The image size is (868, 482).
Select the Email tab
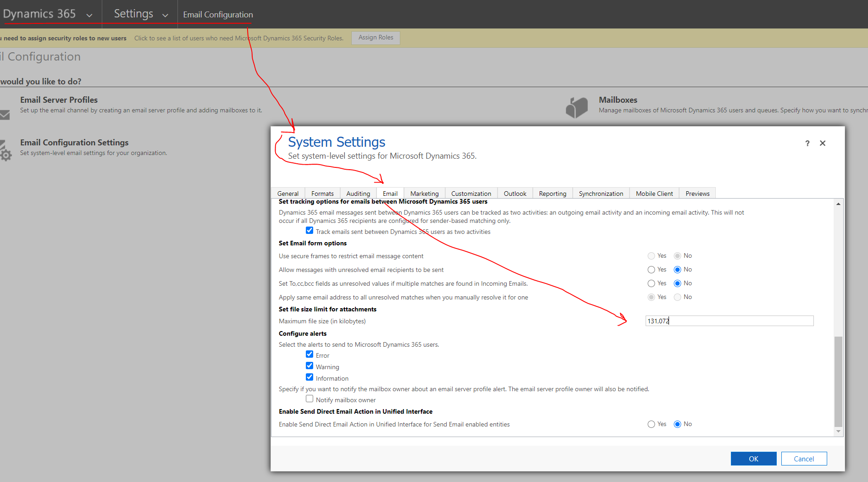pyautogui.click(x=390, y=194)
